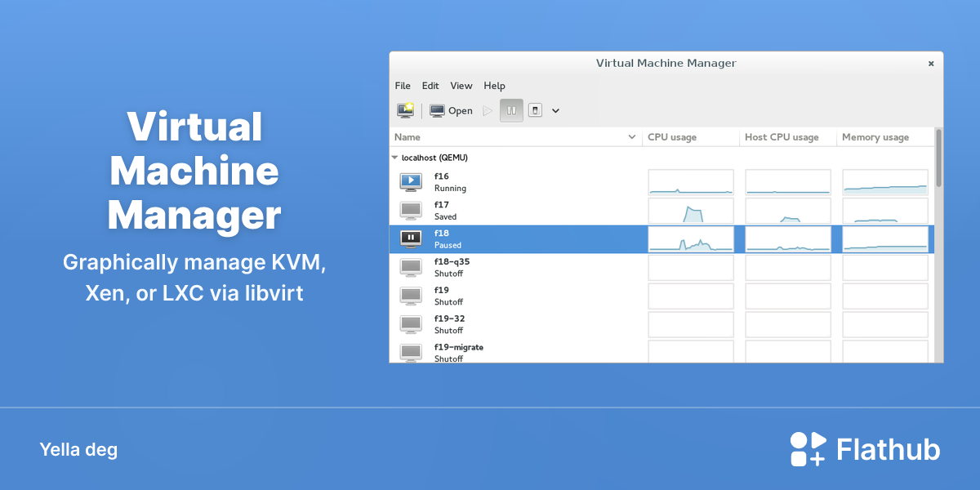Click the f16 CPU usage graph
The width and height of the screenshot is (980, 490).
coord(691,182)
